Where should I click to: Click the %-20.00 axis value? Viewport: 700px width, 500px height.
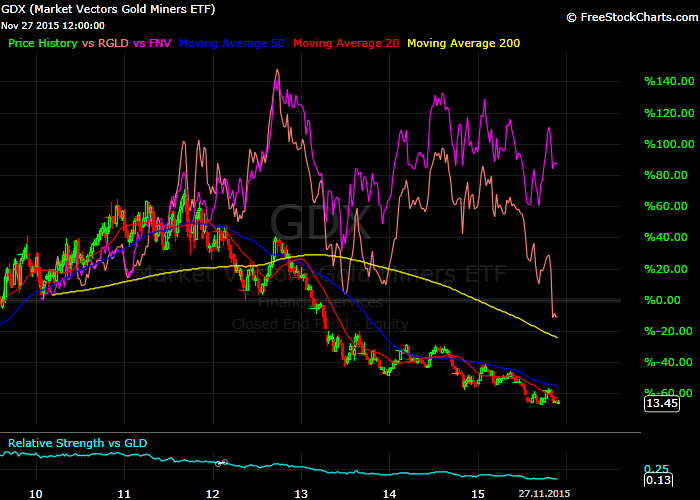click(x=668, y=331)
